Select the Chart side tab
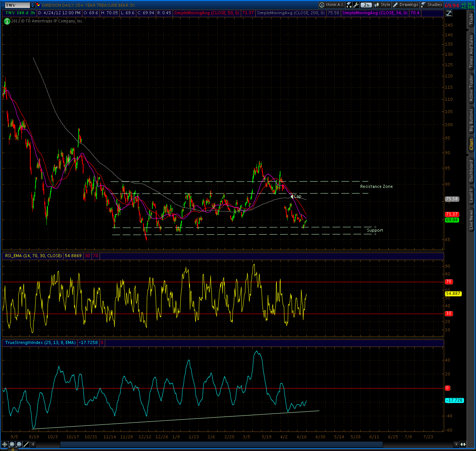The width and height of the screenshot is (476, 451). [472, 144]
